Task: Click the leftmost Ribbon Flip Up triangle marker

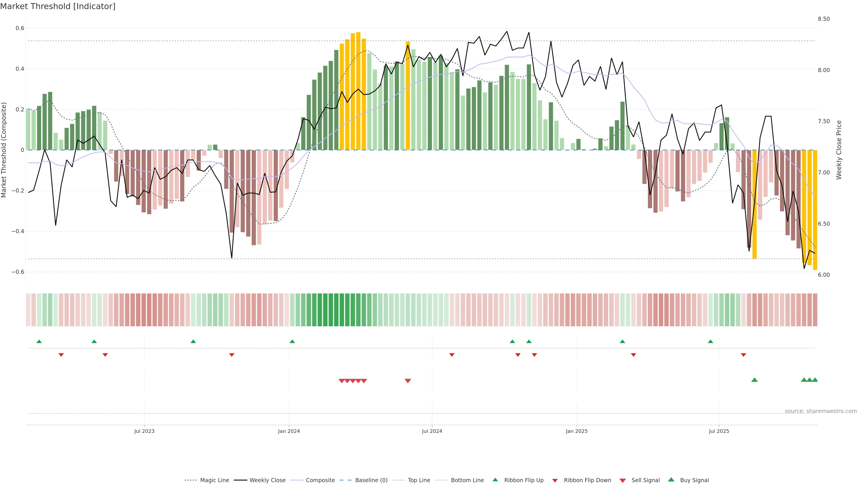Action: click(39, 342)
